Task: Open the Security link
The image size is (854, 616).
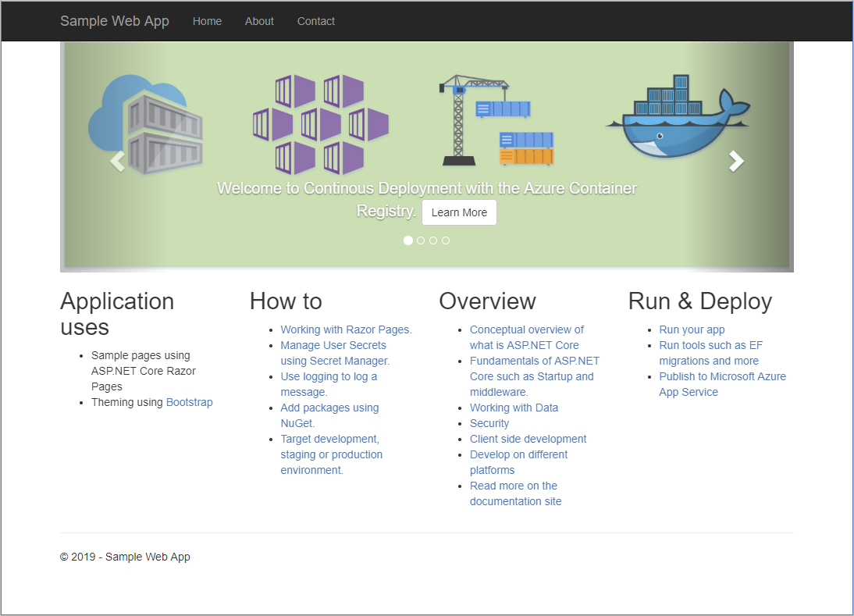Action: click(x=489, y=423)
